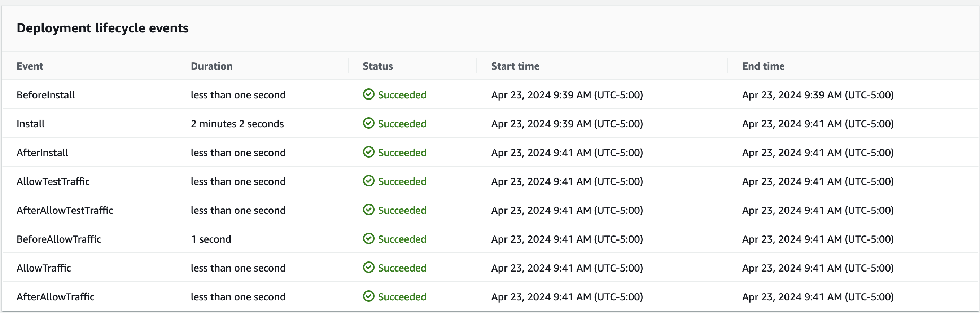The width and height of the screenshot is (980, 313).
Task: Click AfterAllowTestTraffic end time 9:41 AM
Action: point(818,211)
